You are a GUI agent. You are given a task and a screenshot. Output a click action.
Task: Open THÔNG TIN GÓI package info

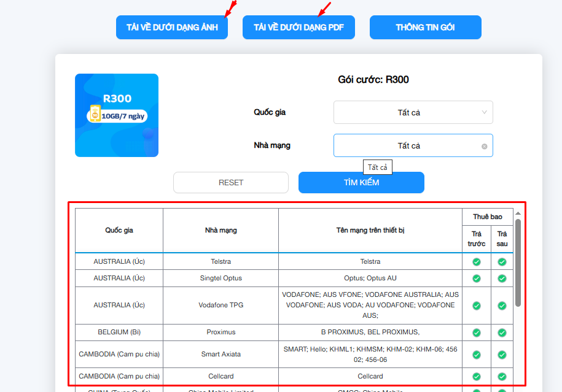[426, 27]
